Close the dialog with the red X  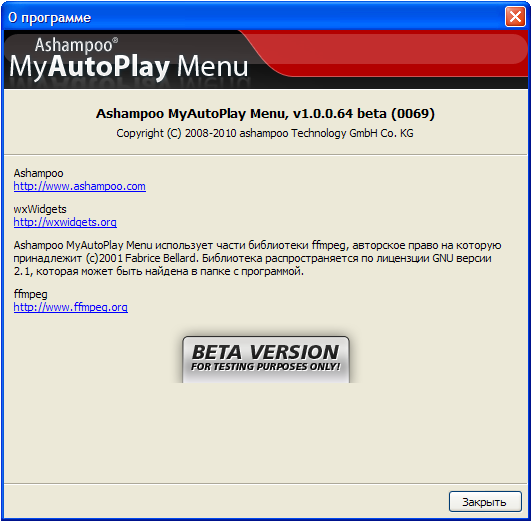[515, 16]
